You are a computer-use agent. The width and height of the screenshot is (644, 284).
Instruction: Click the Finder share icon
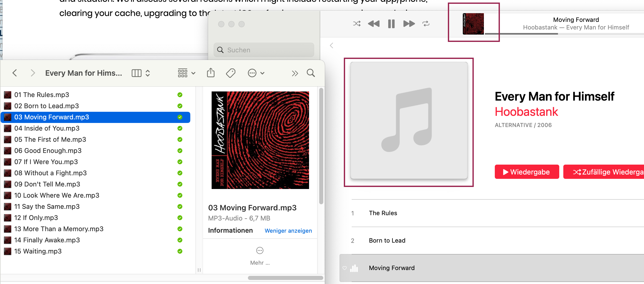click(211, 73)
